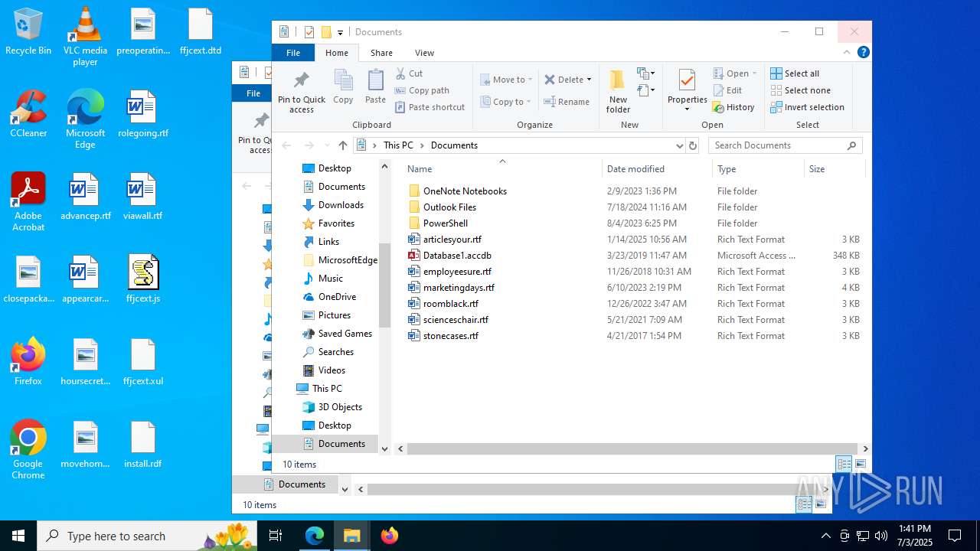Open the Windows Start button
Screen dimensions: 980x551
pyautogui.click(x=18, y=536)
